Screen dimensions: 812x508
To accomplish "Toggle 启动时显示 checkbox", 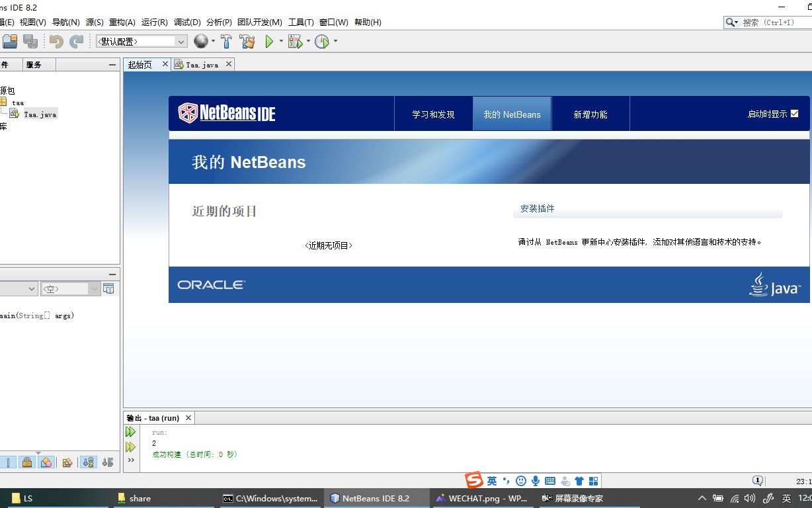I will (795, 114).
